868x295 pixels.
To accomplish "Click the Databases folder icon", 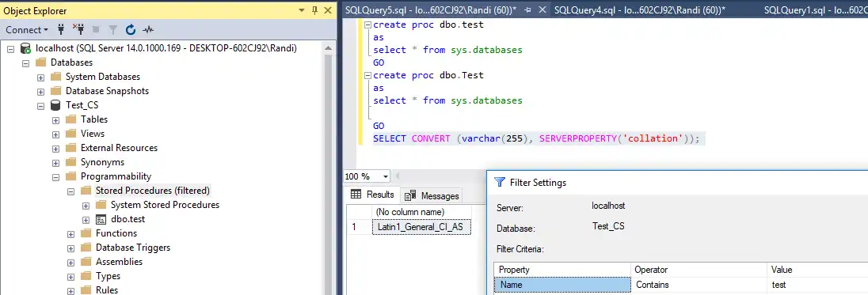I will (x=40, y=62).
